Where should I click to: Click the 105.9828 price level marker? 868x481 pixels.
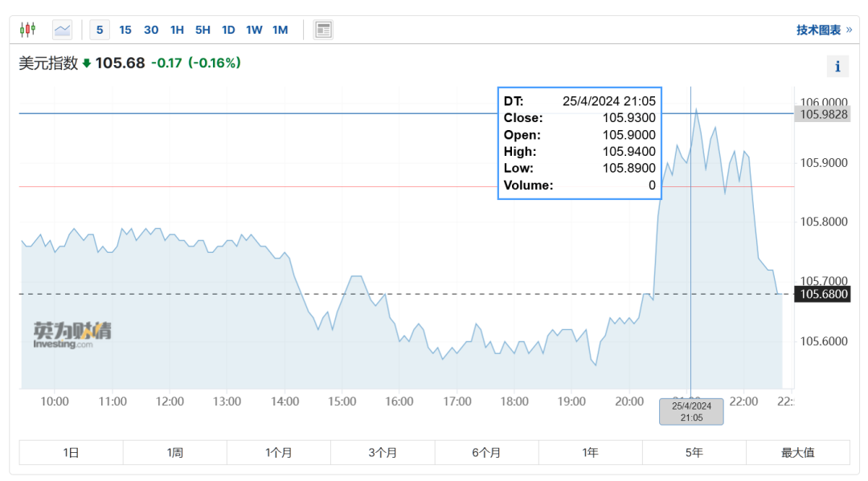tap(821, 114)
